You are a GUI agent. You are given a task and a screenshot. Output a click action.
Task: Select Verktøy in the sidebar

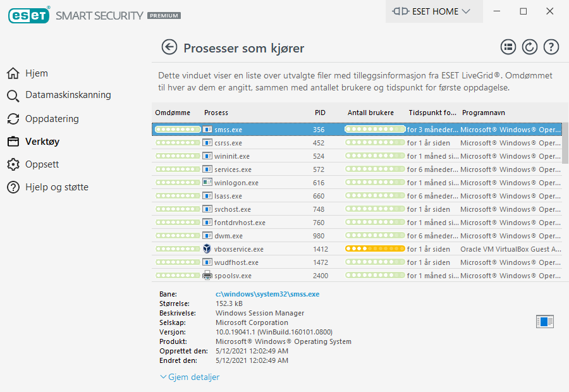[x=42, y=142]
